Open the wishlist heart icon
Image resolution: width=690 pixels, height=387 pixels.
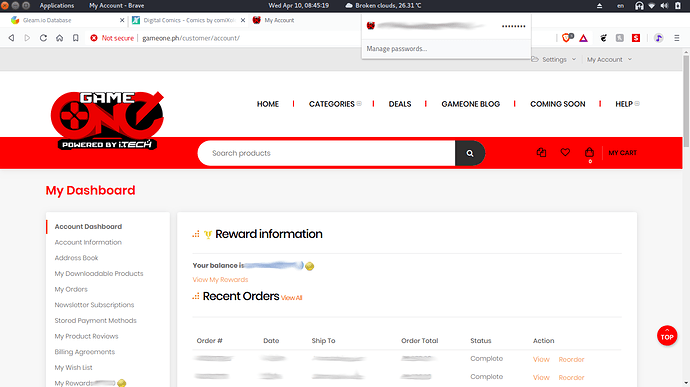point(565,152)
